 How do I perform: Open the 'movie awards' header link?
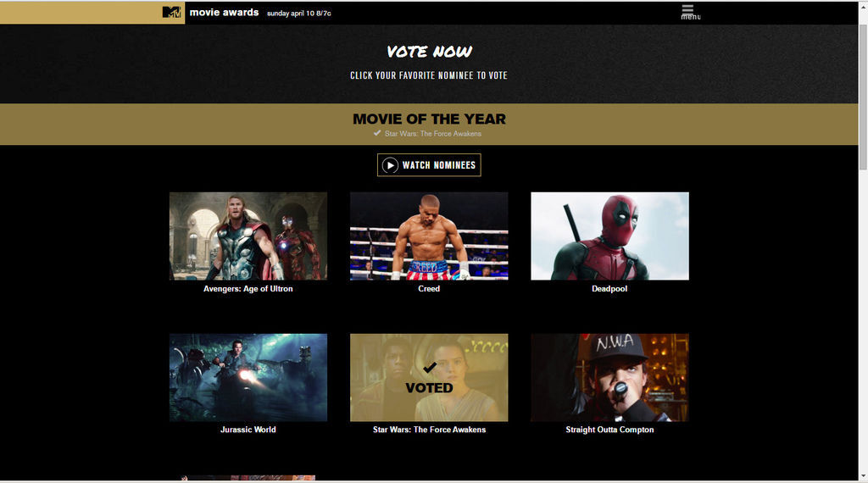click(224, 12)
